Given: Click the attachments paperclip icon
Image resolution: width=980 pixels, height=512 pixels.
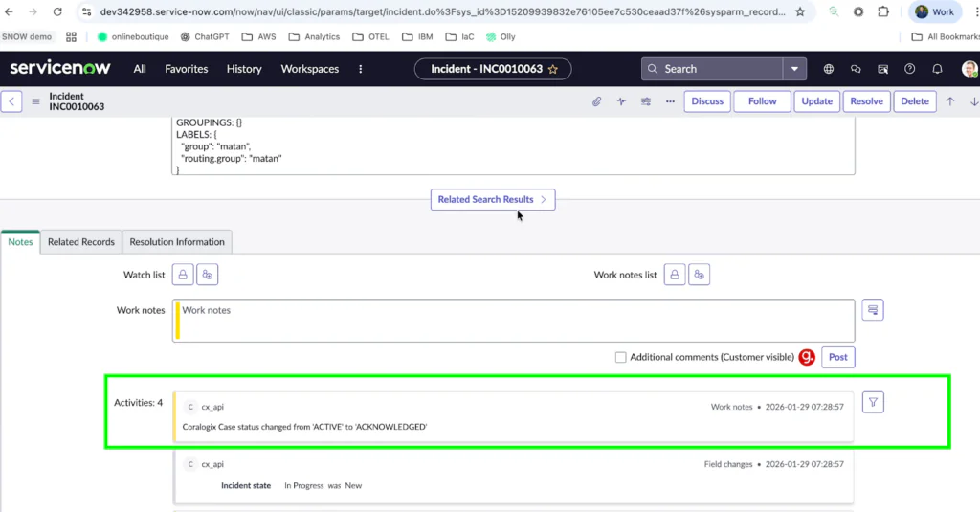Looking at the screenshot, I should (596, 101).
